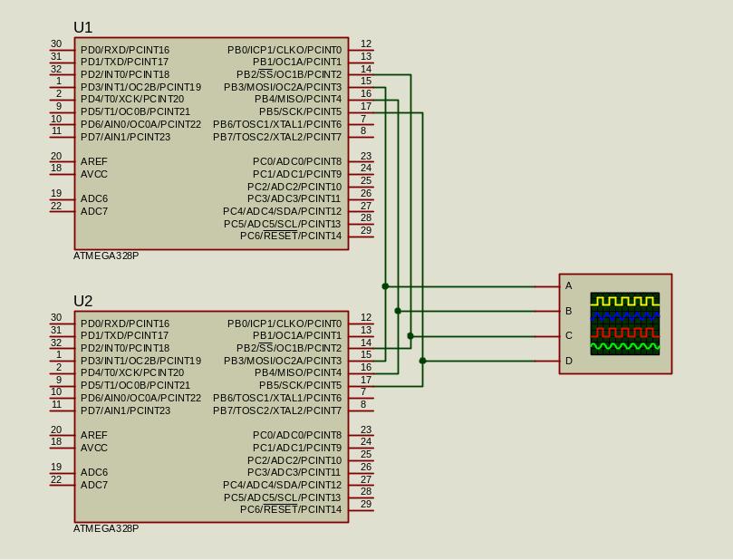Click U1 pin PB4/MISO/PCINT4
This screenshot has height=560, width=733.
tap(298, 99)
